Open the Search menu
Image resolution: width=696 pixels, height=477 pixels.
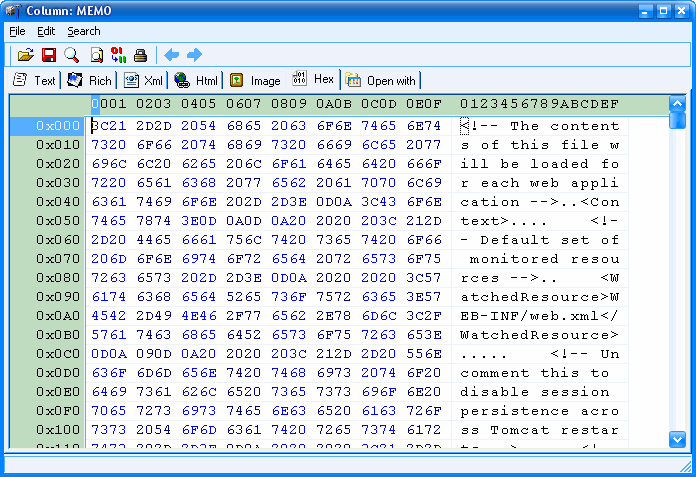(84, 31)
